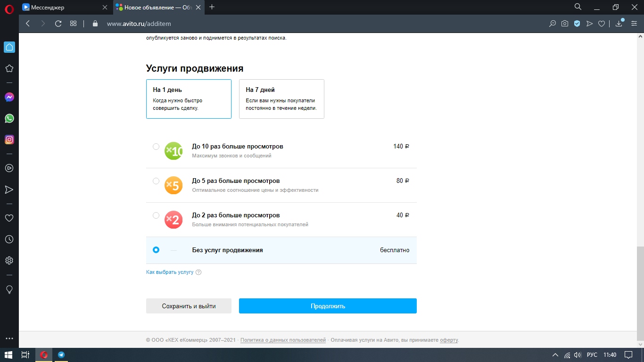Choose the 'На 1 день' option
The width and height of the screenshot is (644, 362).
189,99
